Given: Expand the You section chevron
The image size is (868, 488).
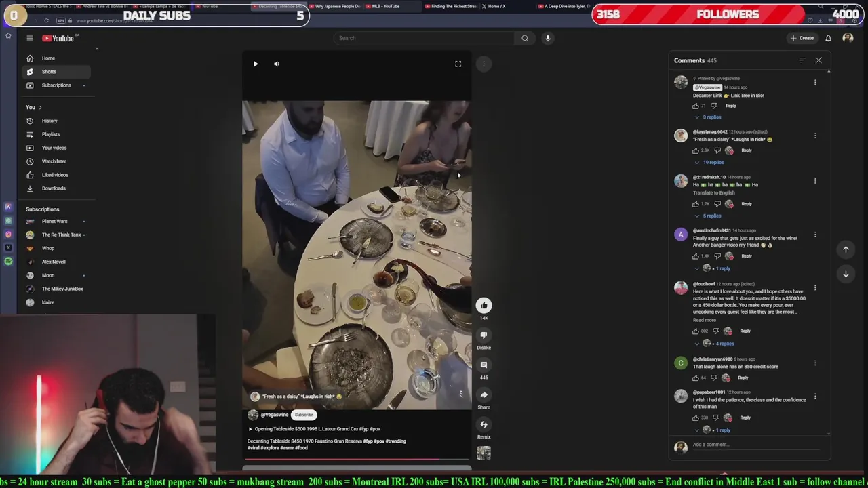Looking at the screenshot, I should (x=40, y=107).
